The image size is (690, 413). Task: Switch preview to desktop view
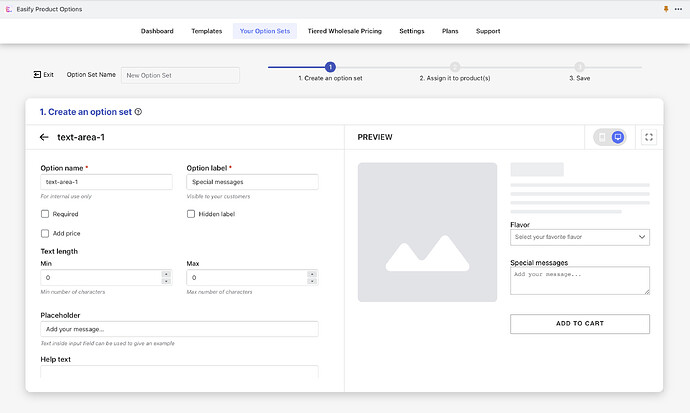618,137
